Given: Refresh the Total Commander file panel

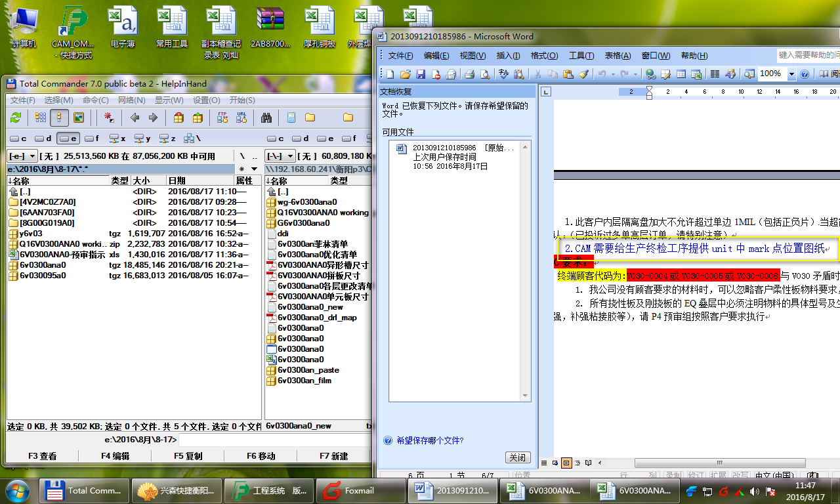Looking at the screenshot, I should pyautogui.click(x=16, y=117).
